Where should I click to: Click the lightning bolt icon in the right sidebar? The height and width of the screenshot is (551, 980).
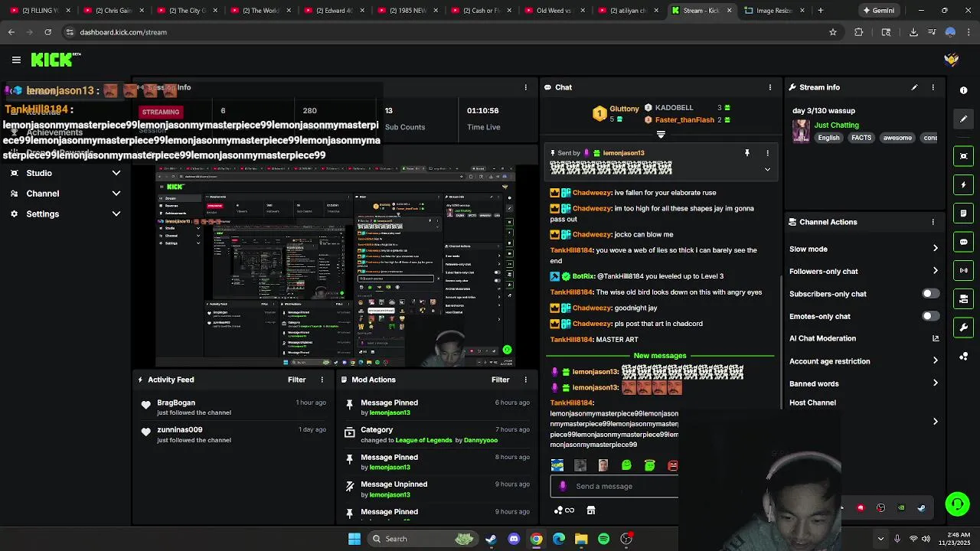point(964,184)
